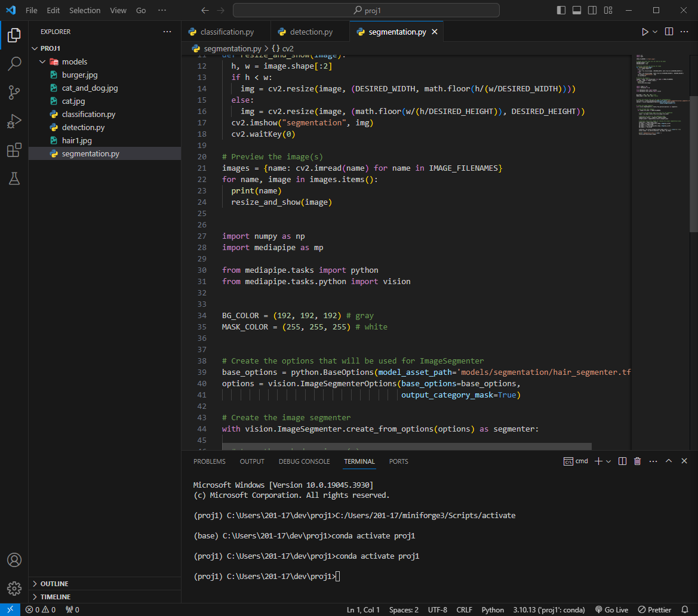Image resolution: width=698 pixels, height=616 pixels.
Task: Split the editor to the right
Action: (x=669, y=32)
